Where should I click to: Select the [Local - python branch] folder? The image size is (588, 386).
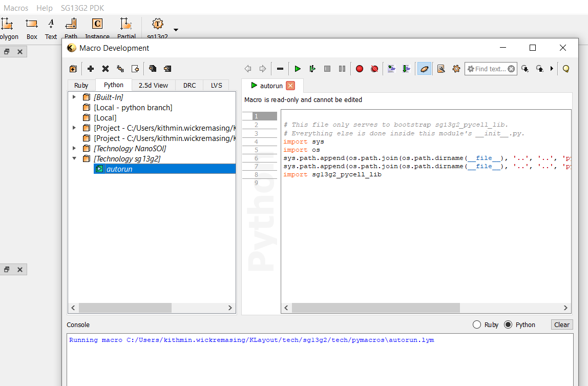coord(133,107)
